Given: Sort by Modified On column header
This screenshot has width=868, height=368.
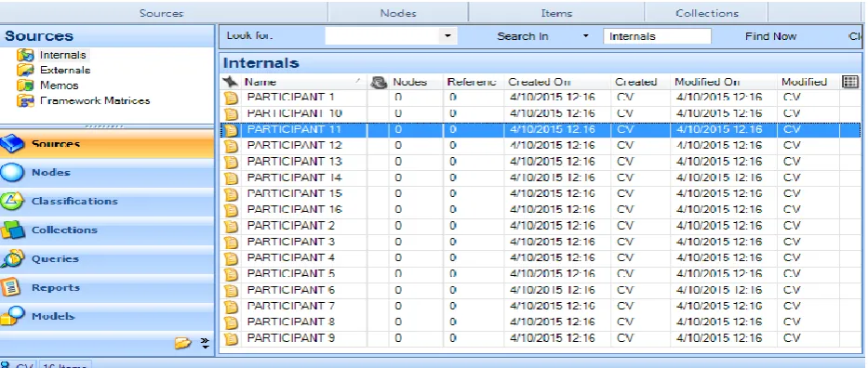Looking at the screenshot, I should (724, 82).
